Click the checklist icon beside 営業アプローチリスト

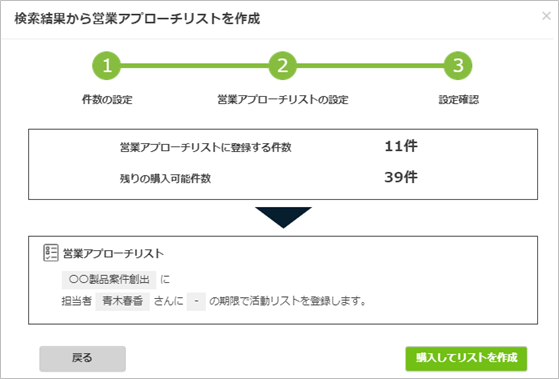coord(51,253)
